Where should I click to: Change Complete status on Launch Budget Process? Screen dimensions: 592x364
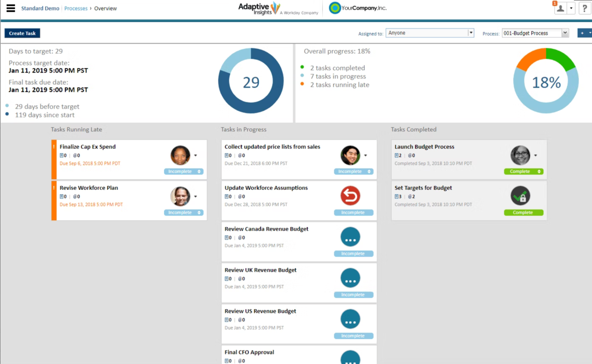pyautogui.click(x=524, y=171)
